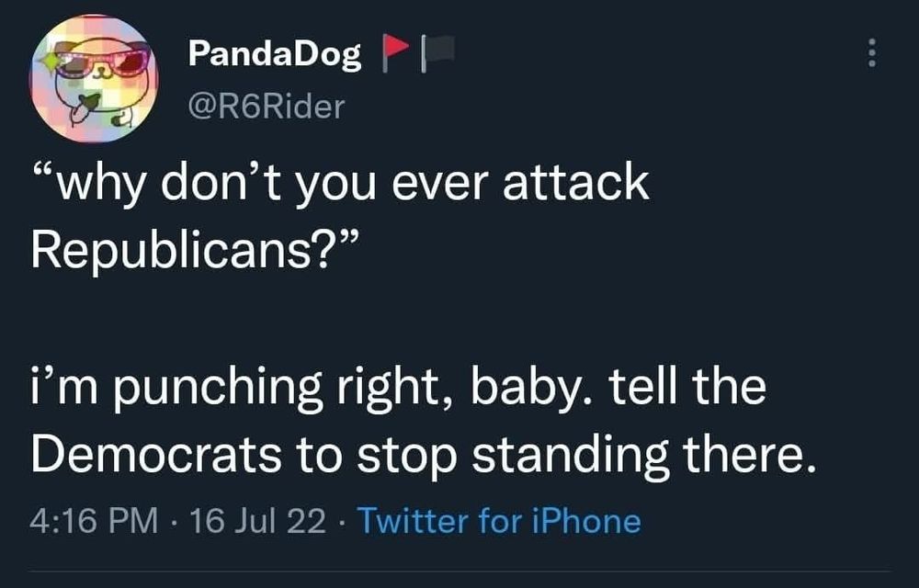919x588 pixels.
Task: Click the 4:16 PM timestamp
Action: (x=94, y=521)
